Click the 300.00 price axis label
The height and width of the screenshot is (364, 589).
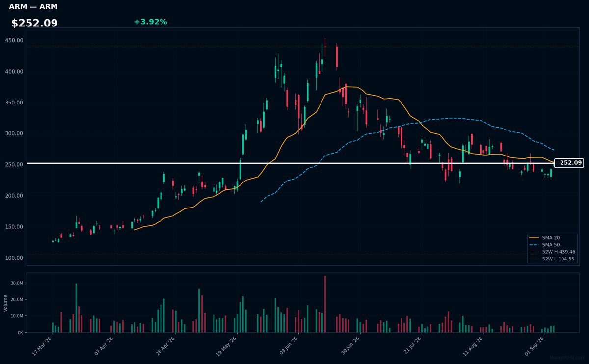[x=14, y=133]
